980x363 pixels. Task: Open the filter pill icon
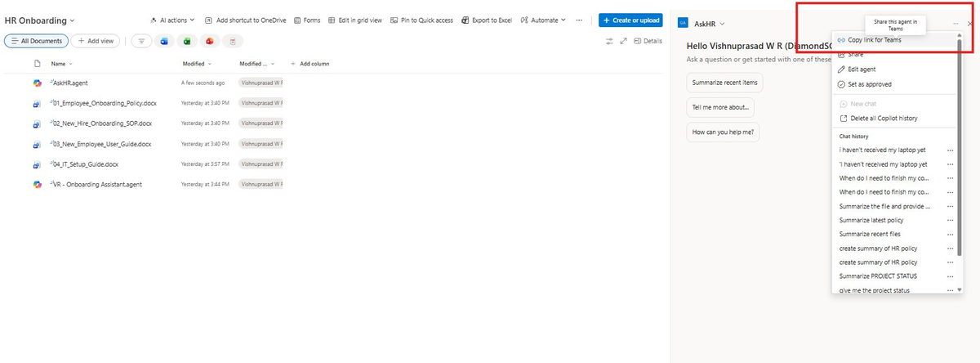pyautogui.click(x=140, y=41)
